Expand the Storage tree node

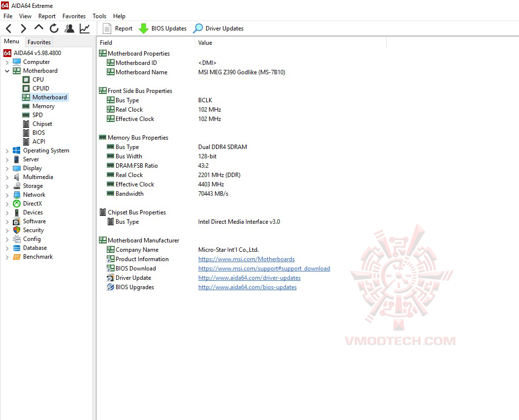(7, 186)
